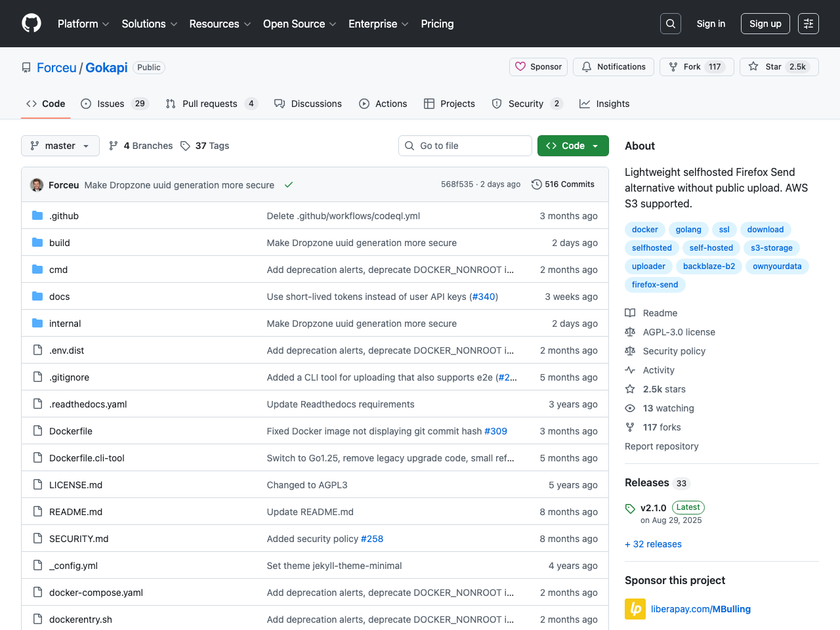Enable Notifications for this repository
This screenshot has height=630, width=840.
click(x=613, y=66)
